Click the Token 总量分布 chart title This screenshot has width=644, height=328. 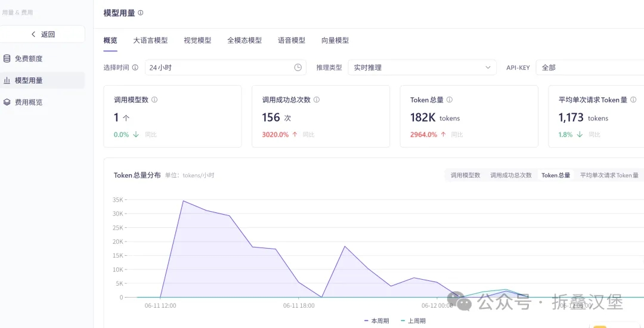coord(137,175)
